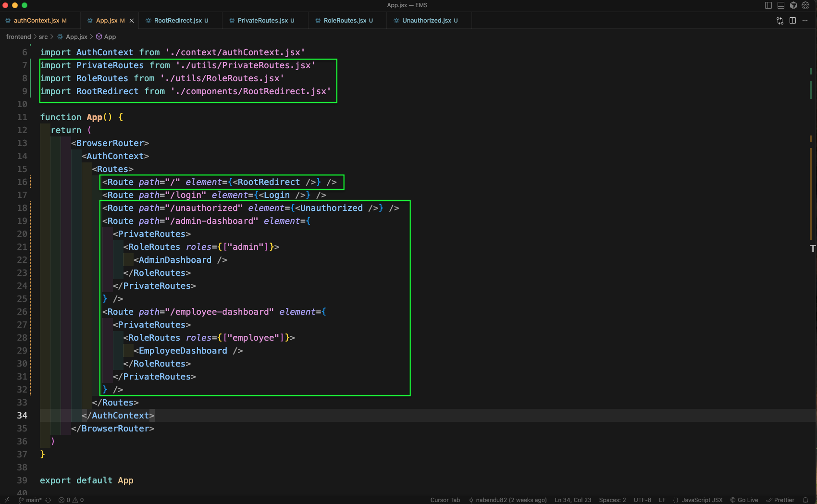Synchronize changes using the sync icon
Image resolution: width=817 pixels, height=504 pixels.
point(48,500)
